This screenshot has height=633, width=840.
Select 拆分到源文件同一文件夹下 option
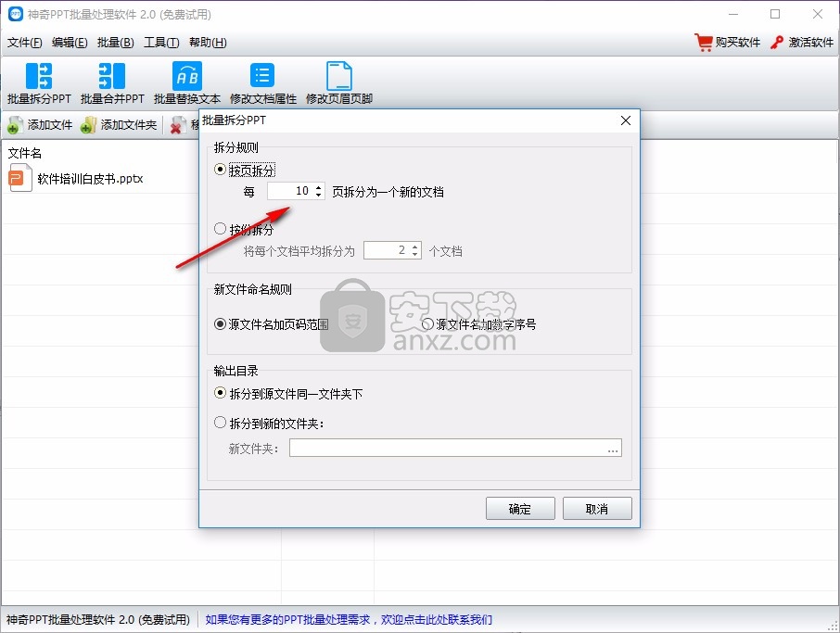220,393
